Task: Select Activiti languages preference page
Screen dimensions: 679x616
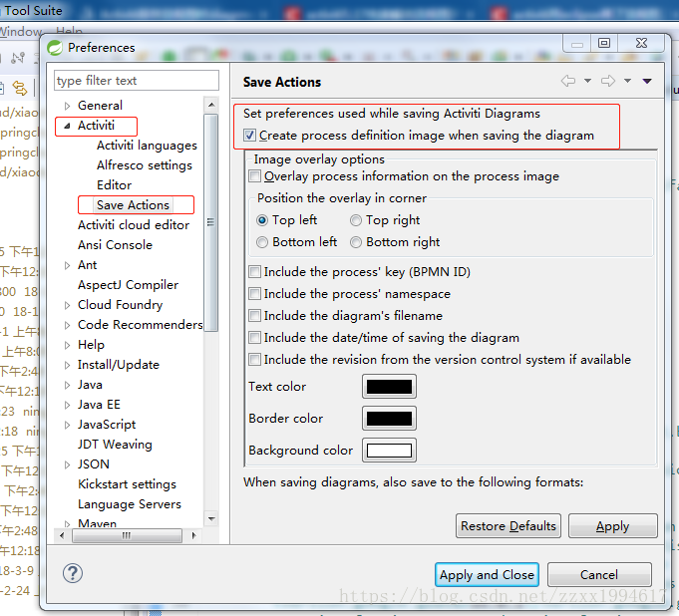Action: tap(147, 146)
